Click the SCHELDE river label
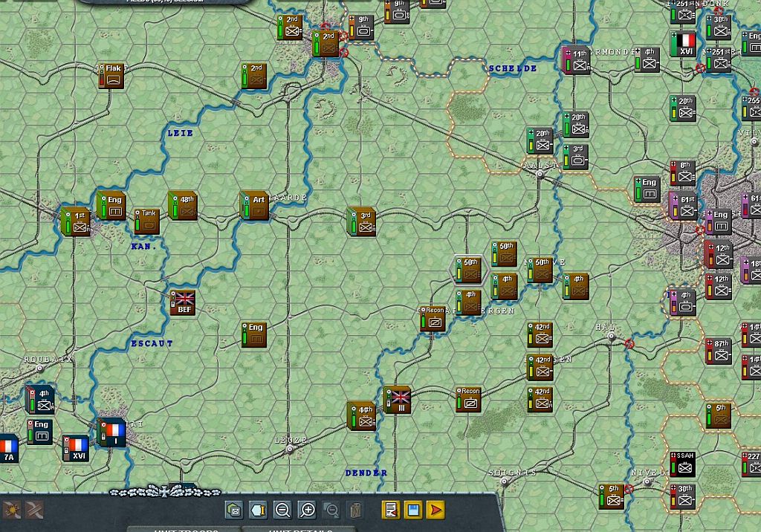The height and width of the screenshot is (532, 761). tap(513, 68)
